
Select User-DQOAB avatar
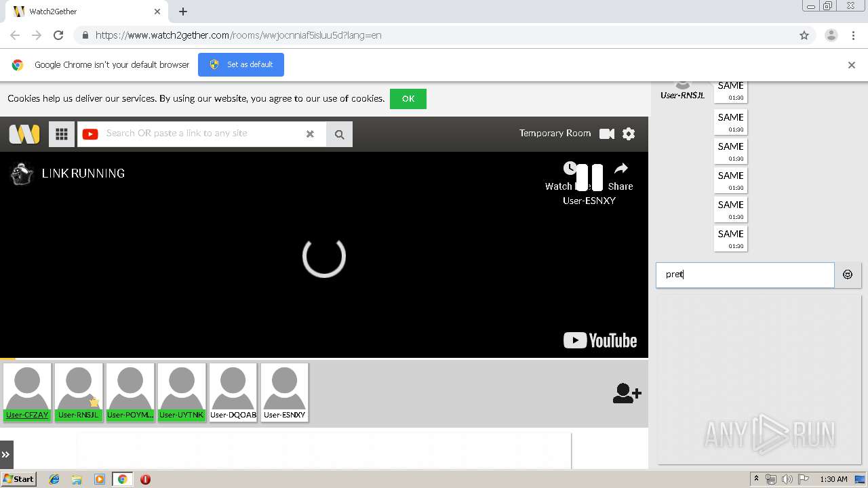coord(233,392)
